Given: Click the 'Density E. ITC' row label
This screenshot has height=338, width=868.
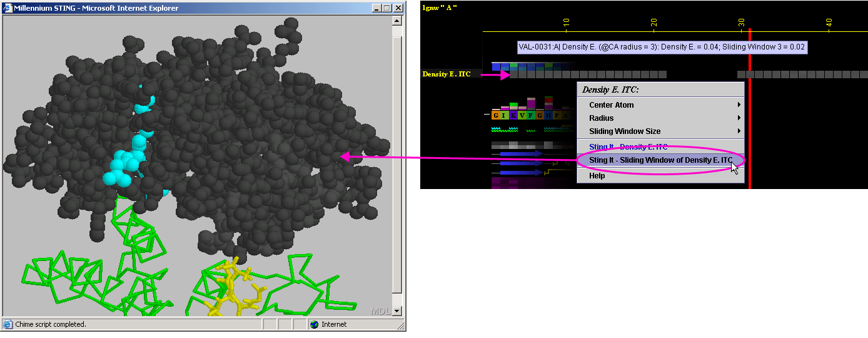Looking at the screenshot, I should coord(447,74).
